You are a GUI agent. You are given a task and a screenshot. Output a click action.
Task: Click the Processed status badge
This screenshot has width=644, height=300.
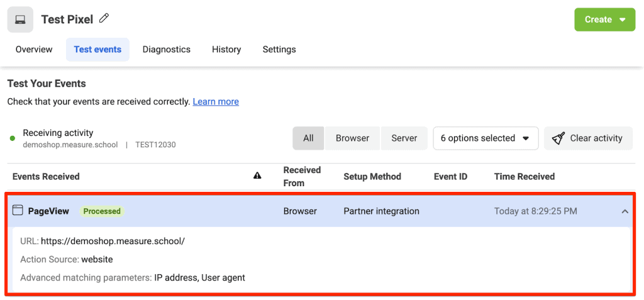[102, 211]
